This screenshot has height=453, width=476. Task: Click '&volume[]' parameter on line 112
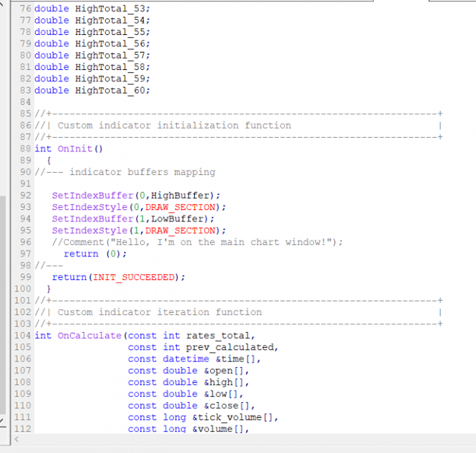coord(218,429)
